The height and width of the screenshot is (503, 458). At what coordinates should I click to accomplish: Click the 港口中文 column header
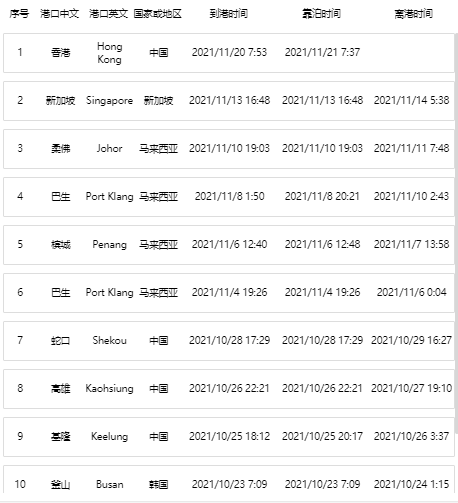pos(60,14)
